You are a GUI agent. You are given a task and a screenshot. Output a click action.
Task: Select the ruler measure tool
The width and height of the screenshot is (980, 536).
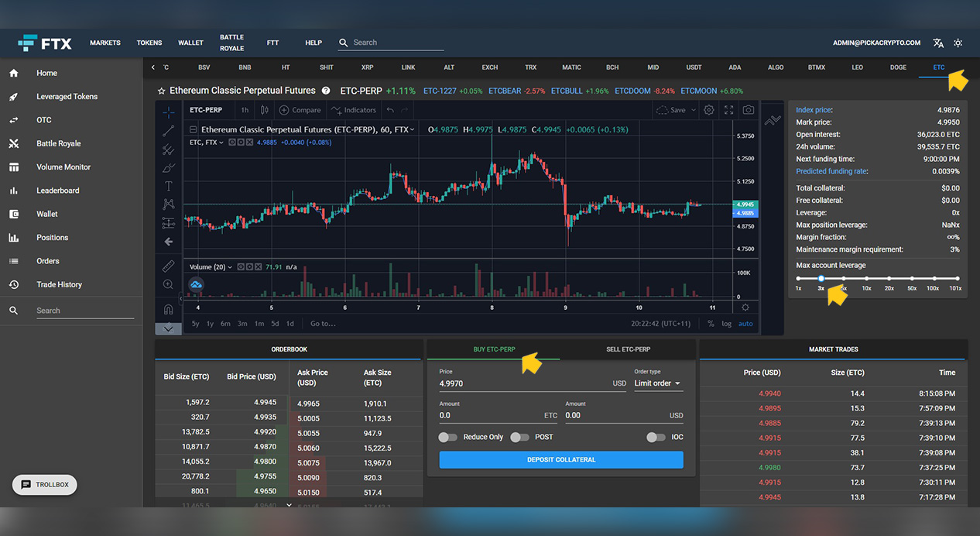coord(168,266)
